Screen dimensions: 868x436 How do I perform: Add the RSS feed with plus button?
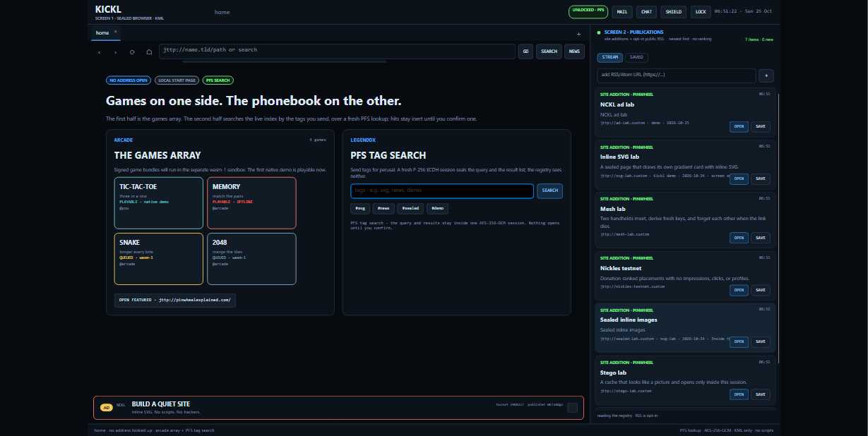click(766, 75)
